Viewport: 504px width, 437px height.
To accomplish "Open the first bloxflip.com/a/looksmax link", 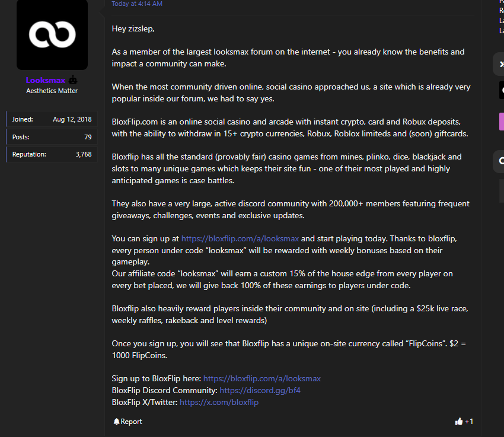I will (x=240, y=238).
